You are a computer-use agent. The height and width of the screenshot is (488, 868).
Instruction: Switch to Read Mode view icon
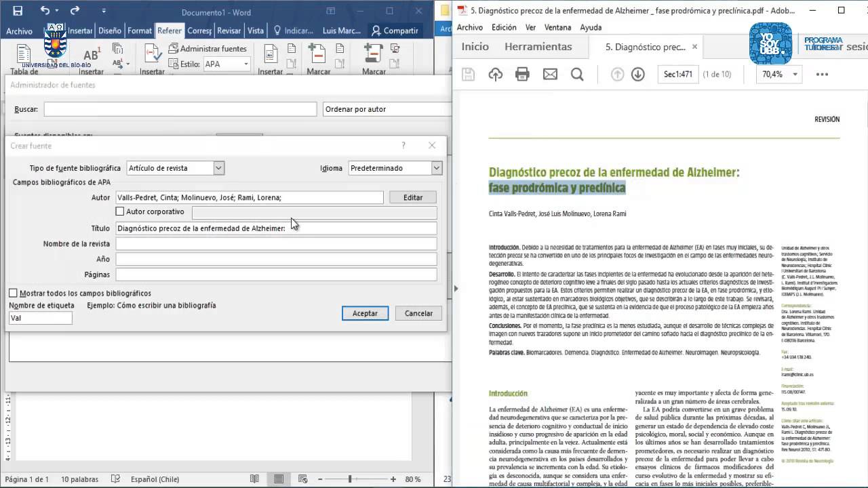(x=254, y=479)
